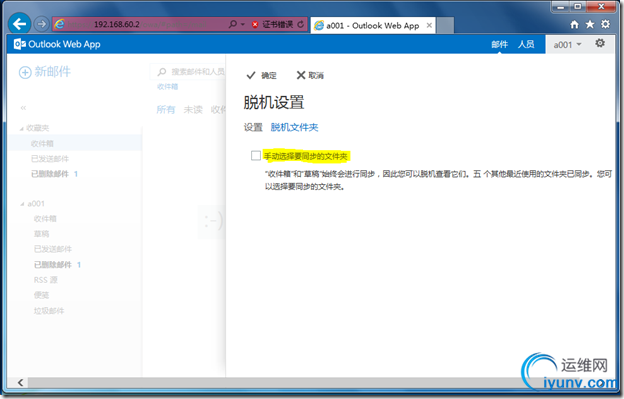The width and height of the screenshot is (624, 399).
Task: Open the 脱机文件夹 link
Action: 294,127
